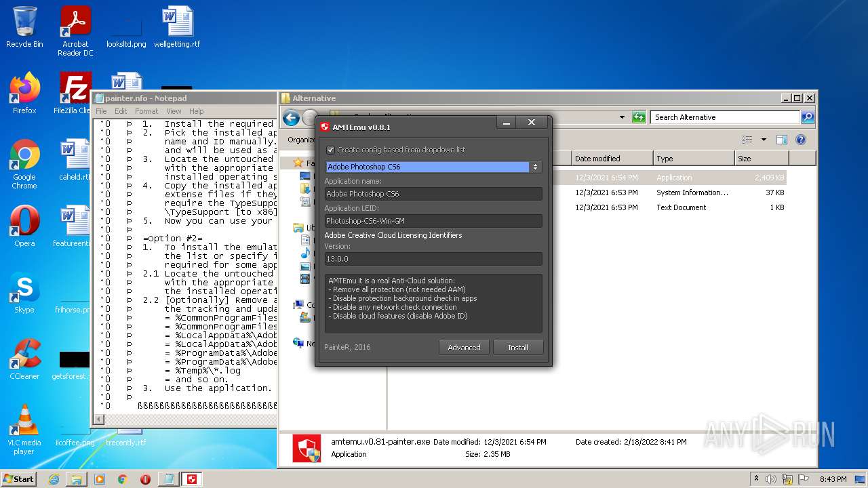Screen dimensions: 868x488
Task: Click the Search Alternative field
Action: (726, 117)
